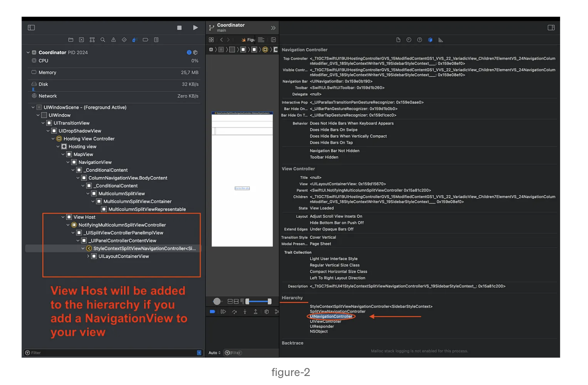Viewport: 588px width, 385px height.
Task: Toggle the breakpoints activation button
Action: tap(212, 312)
